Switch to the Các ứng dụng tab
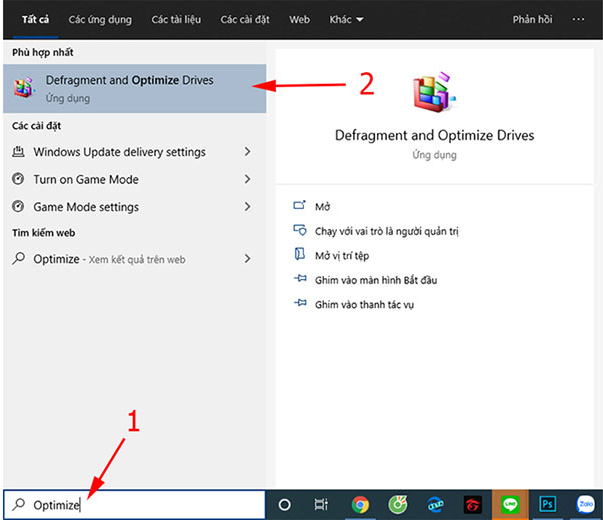The width and height of the screenshot is (603, 520). pyautogui.click(x=100, y=19)
